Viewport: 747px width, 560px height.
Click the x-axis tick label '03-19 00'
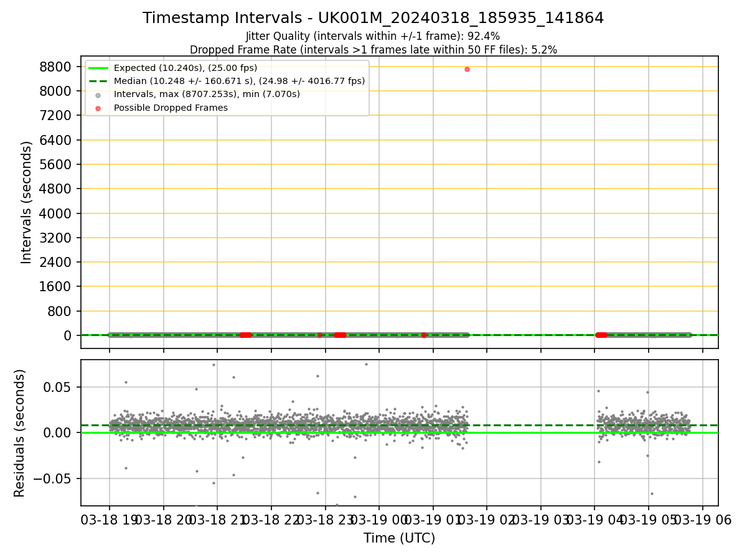click(x=379, y=520)
